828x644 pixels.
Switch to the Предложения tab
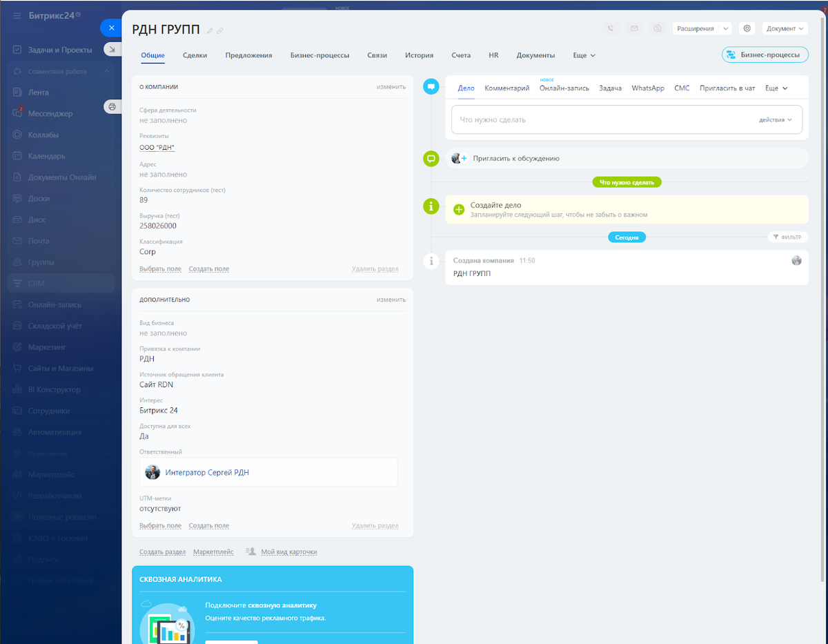point(248,55)
